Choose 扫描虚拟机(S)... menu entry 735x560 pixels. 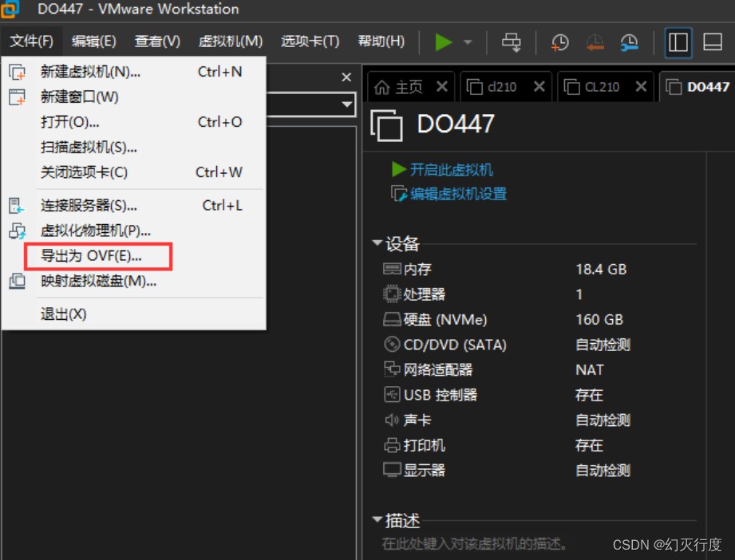tap(133, 147)
